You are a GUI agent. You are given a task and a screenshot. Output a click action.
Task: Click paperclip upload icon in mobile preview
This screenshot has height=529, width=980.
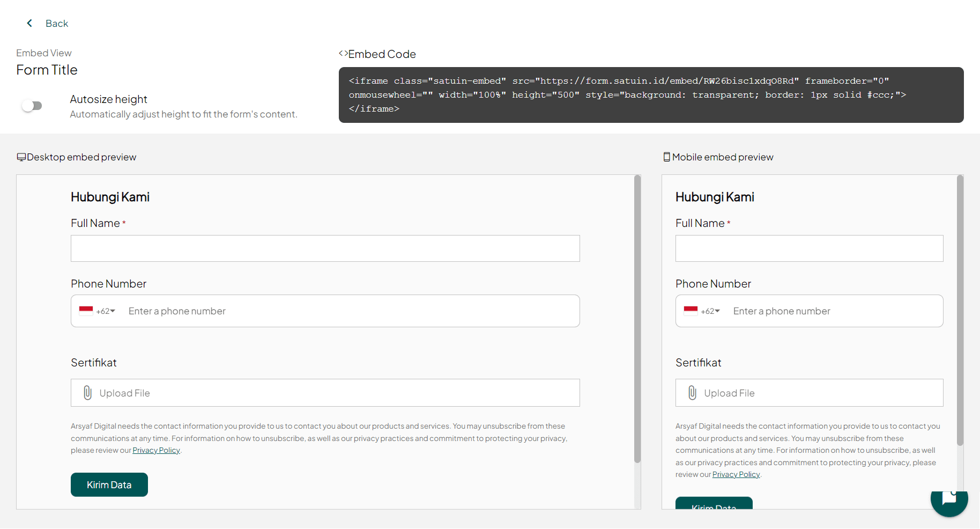(692, 393)
